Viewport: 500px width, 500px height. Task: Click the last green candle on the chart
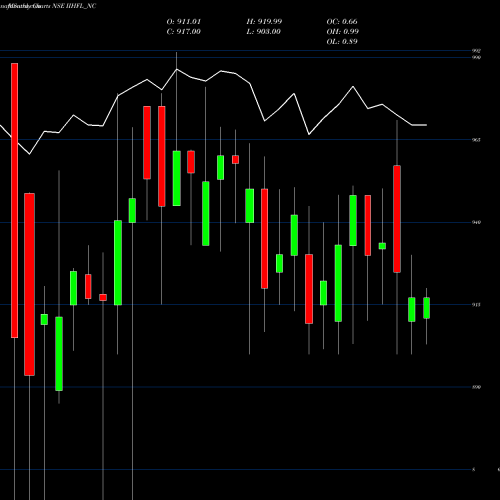click(x=427, y=308)
